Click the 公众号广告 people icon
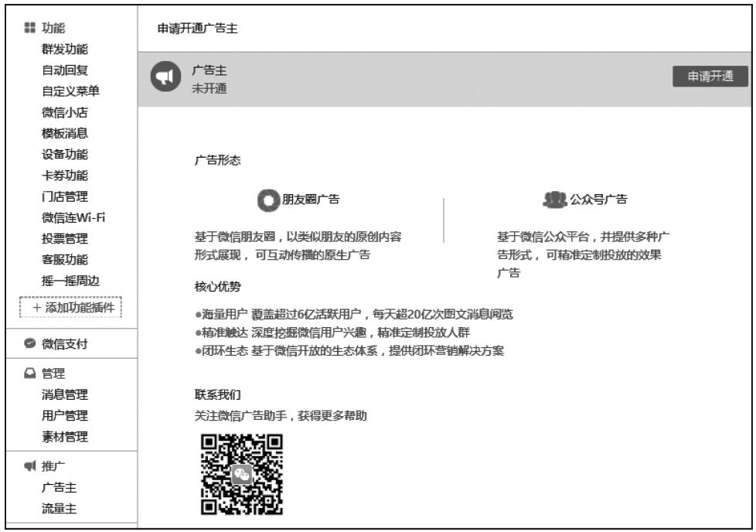Image resolution: width=756 pixels, height=532 pixels. coord(554,199)
